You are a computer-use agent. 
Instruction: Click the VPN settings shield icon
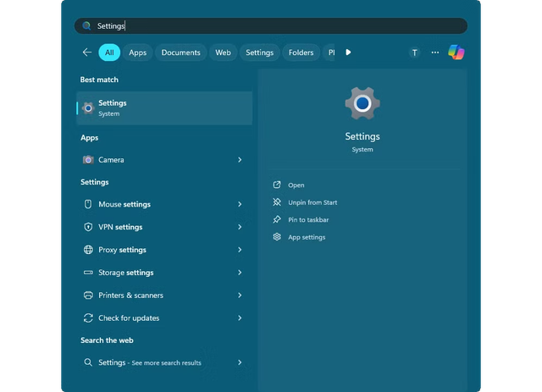88,227
